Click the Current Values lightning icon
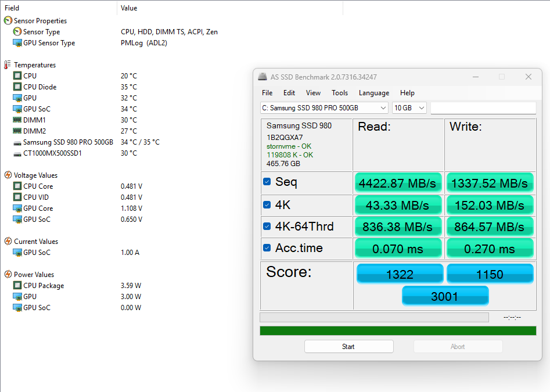This screenshot has height=392, width=550. pos(8,241)
